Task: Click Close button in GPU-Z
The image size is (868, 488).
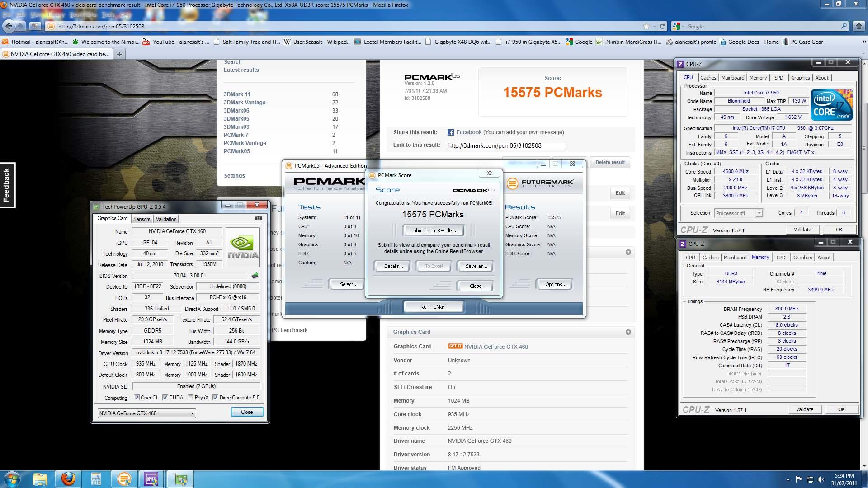Action: pyautogui.click(x=247, y=412)
